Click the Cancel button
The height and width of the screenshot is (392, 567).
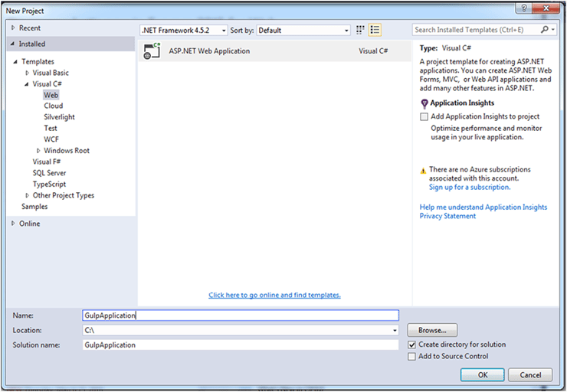click(530, 375)
